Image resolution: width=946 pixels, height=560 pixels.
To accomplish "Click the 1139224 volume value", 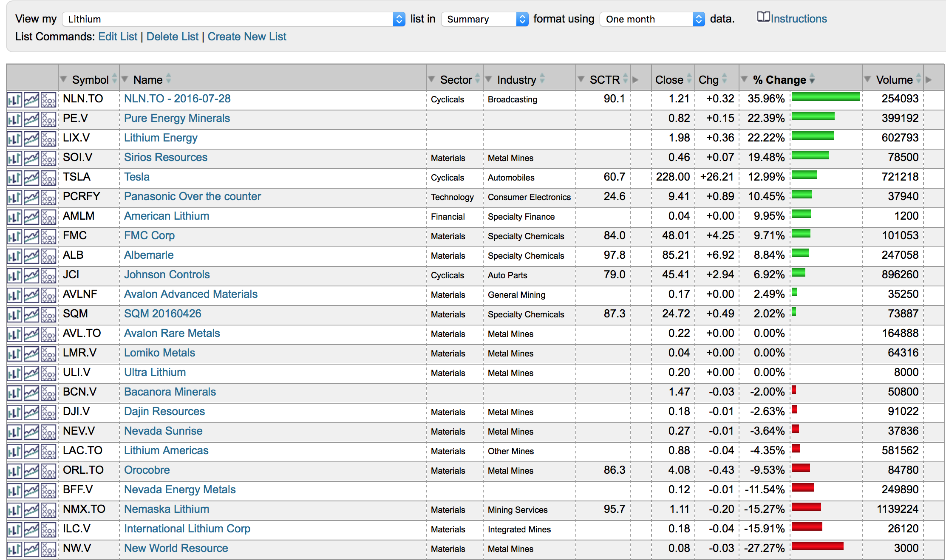I will (898, 509).
